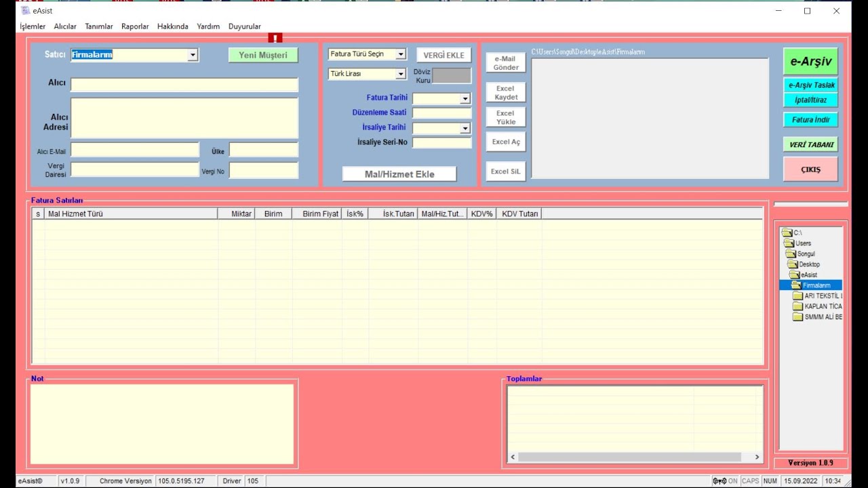The height and width of the screenshot is (488, 868).
Task: Click the Fatura İndir button
Action: pos(810,120)
